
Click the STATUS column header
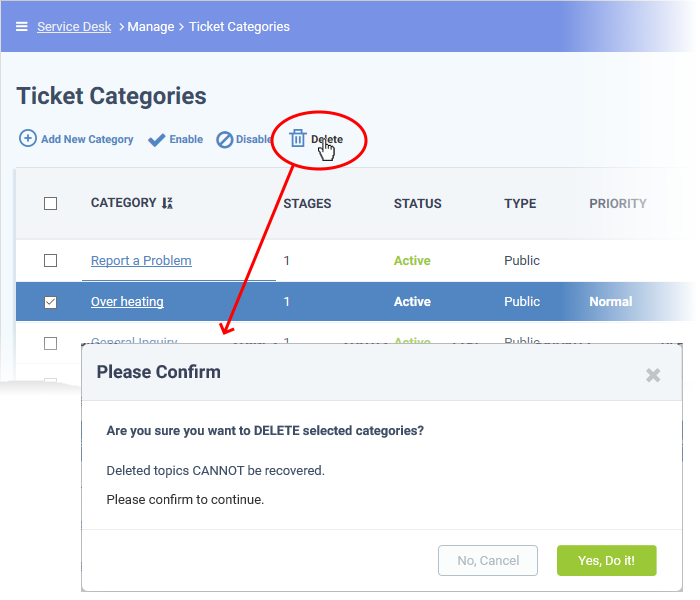pyautogui.click(x=417, y=204)
